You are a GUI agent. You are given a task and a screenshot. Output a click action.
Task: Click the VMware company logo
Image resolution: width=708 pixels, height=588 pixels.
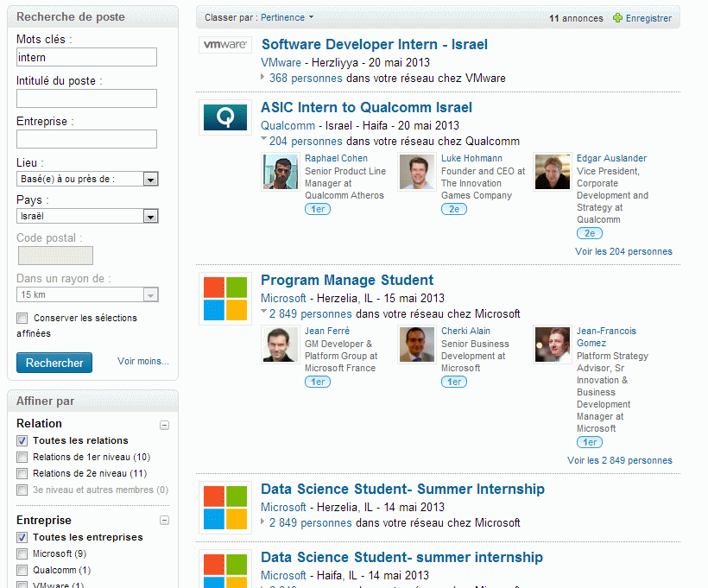pyautogui.click(x=224, y=45)
